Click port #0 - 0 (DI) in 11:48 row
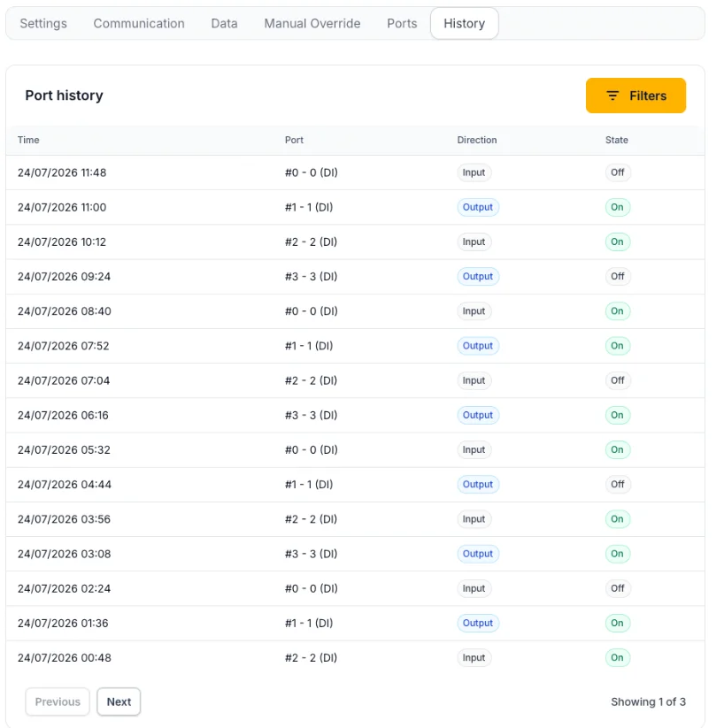This screenshot has height=728, width=724. (x=312, y=172)
